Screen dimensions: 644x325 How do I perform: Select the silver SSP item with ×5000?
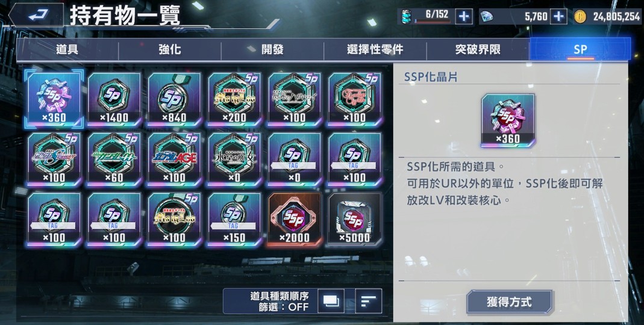point(354,219)
